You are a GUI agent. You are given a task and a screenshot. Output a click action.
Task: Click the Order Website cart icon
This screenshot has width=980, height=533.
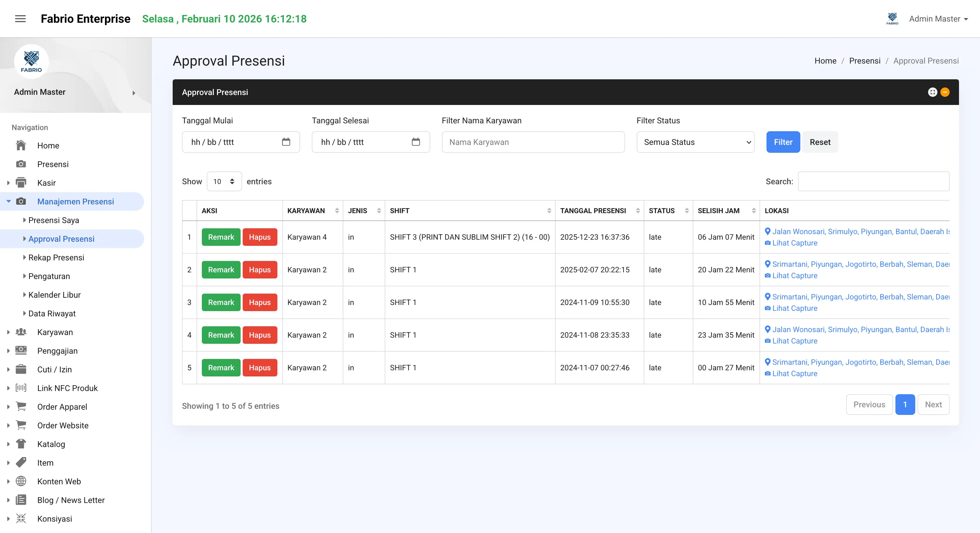click(x=21, y=425)
